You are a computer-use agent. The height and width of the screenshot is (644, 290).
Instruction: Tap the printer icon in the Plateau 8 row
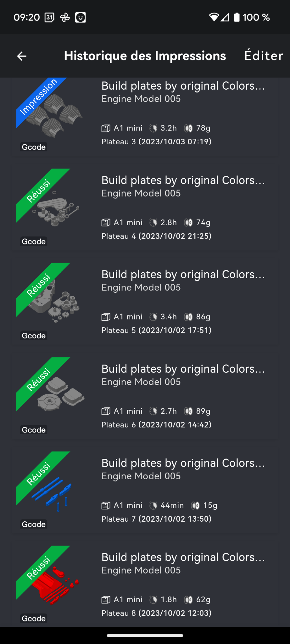(x=106, y=600)
